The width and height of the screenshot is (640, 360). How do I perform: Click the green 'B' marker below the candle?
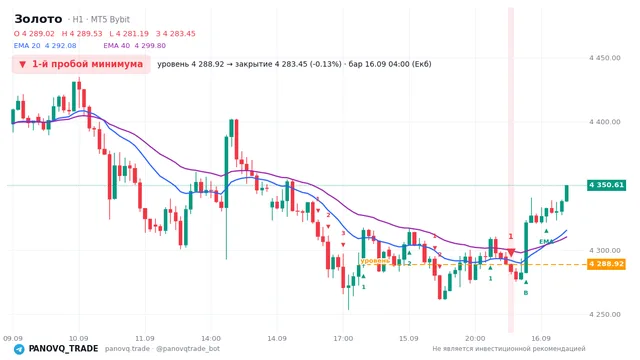[526, 293]
